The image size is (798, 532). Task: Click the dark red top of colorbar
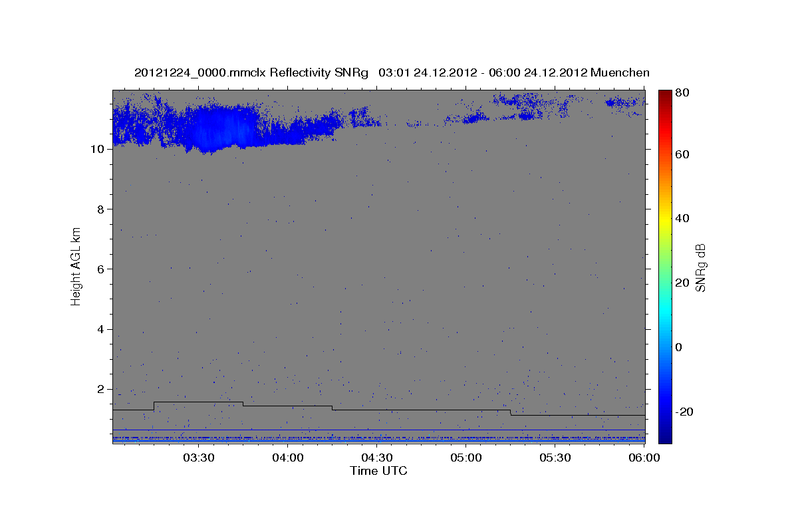point(665,94)
